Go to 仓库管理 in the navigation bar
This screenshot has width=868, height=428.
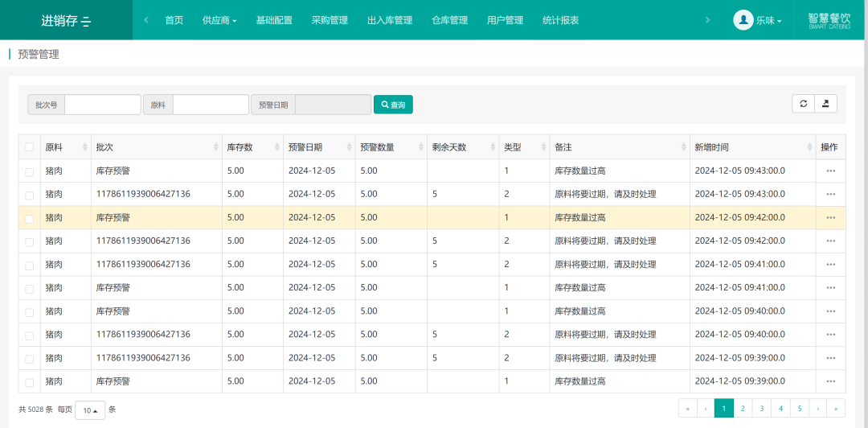(449, 20)
